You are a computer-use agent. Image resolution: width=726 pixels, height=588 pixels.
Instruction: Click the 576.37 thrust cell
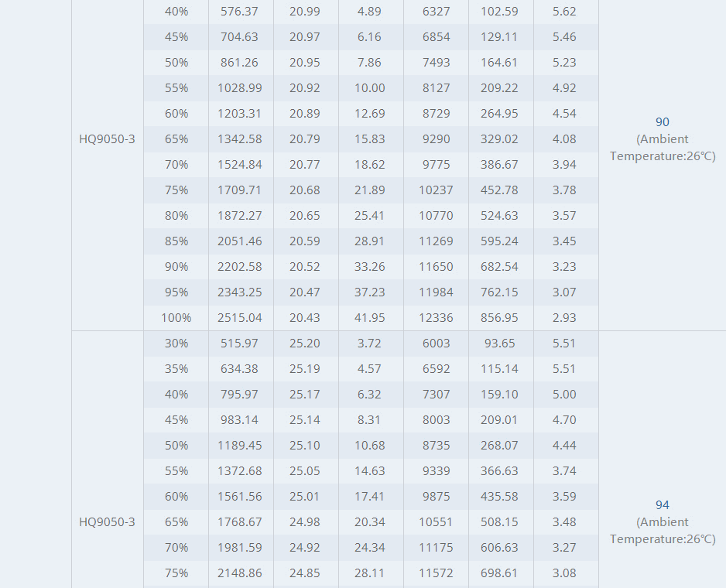point(239,12)
